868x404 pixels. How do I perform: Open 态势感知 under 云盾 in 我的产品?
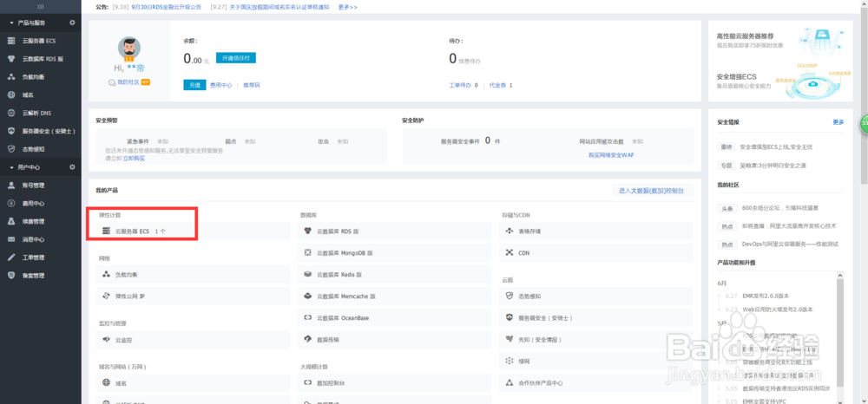click(x=595, y=296)
